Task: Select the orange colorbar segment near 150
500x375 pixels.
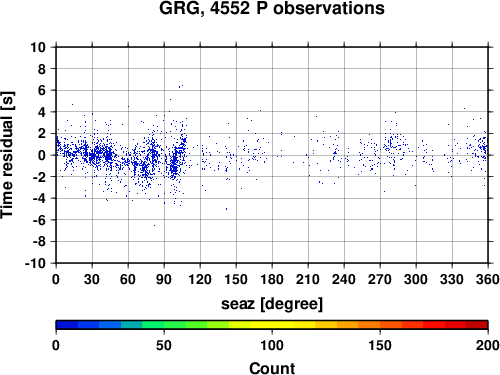Action: (369, 325)
